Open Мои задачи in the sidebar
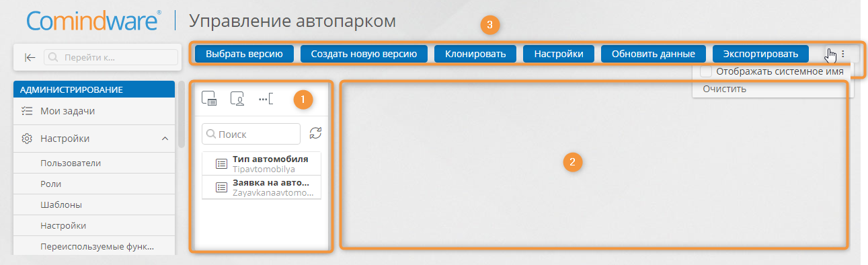This screenshot has height=265, width=868. coord(94,111)
